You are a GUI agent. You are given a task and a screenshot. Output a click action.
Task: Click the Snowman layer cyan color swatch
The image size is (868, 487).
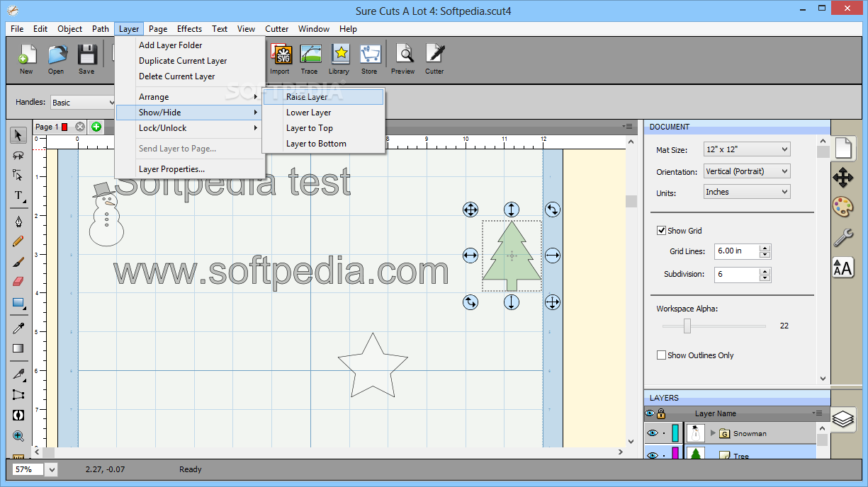coord(675,433)
